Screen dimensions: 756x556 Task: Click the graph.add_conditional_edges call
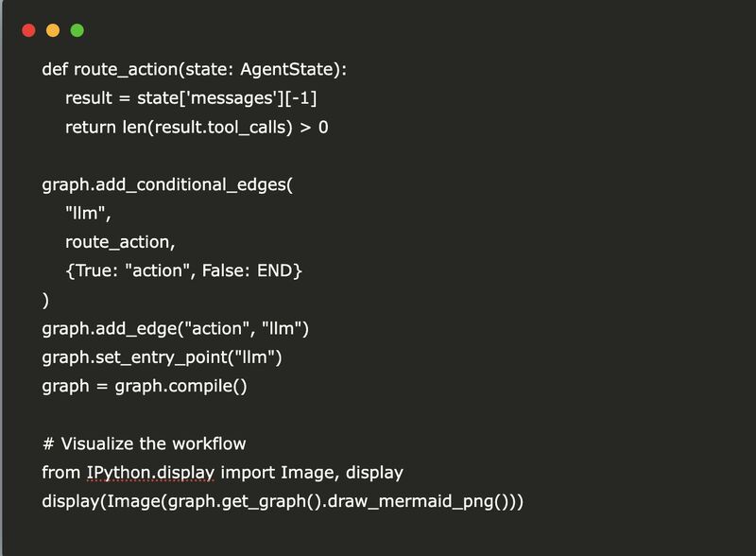[x=167, y=184]
